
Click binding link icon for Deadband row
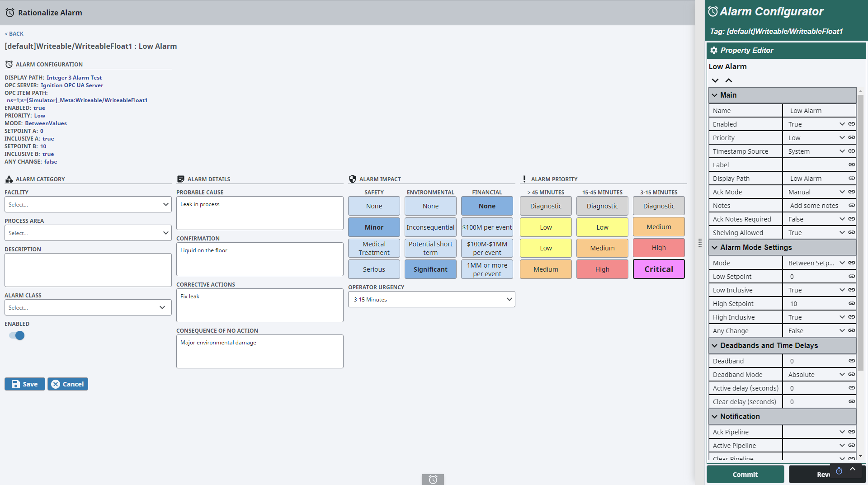[851, 361]
